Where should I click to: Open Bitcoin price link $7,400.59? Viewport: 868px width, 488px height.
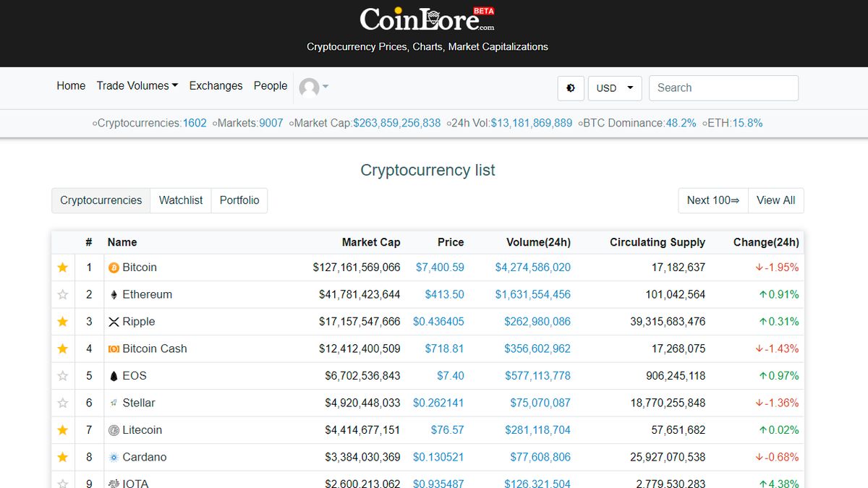point(440,267)
